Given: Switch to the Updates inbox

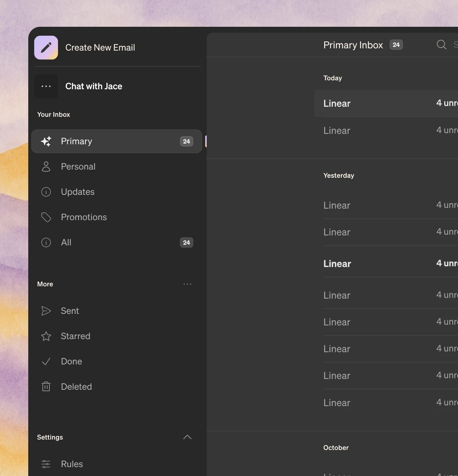Looking at the screenshot, I should [x=78, y=192].
